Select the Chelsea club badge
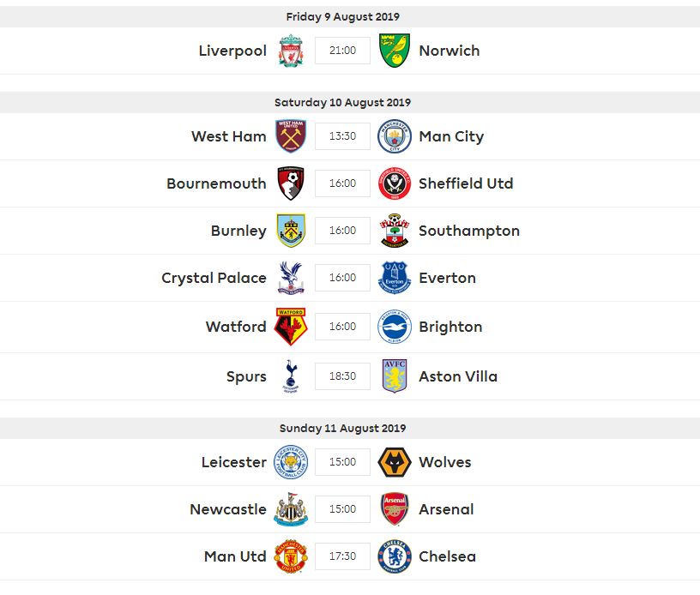Screen dimensions: 700x595 click(395, 556)
